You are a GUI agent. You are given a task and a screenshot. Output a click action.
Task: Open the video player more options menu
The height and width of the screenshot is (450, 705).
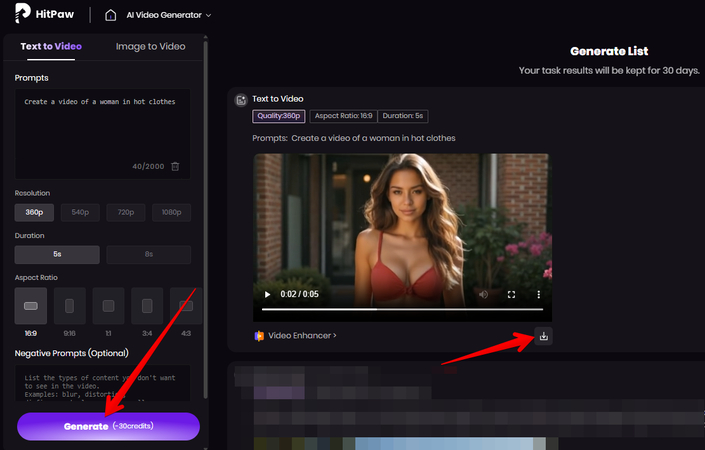click(x=538, y=294)
